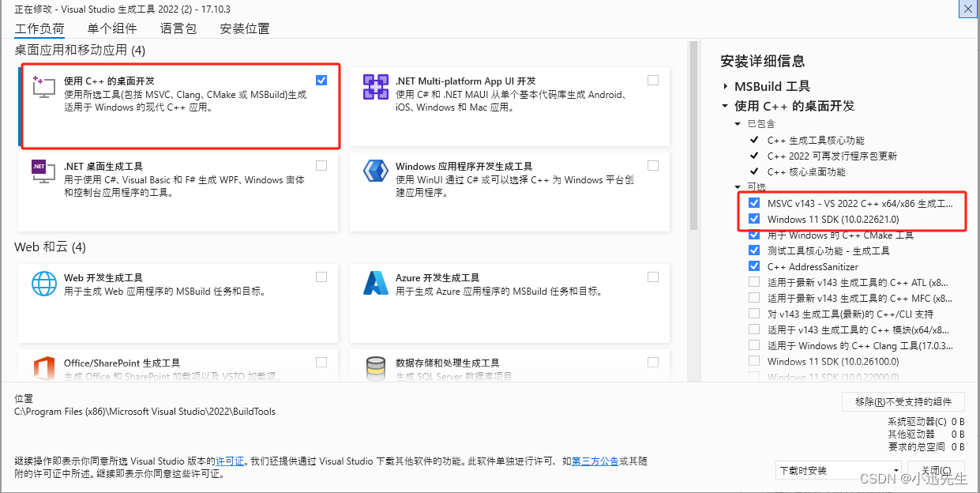Click the 桌面应用和移动应用 (4) heading
980x493 pixels.
[80, 51]
